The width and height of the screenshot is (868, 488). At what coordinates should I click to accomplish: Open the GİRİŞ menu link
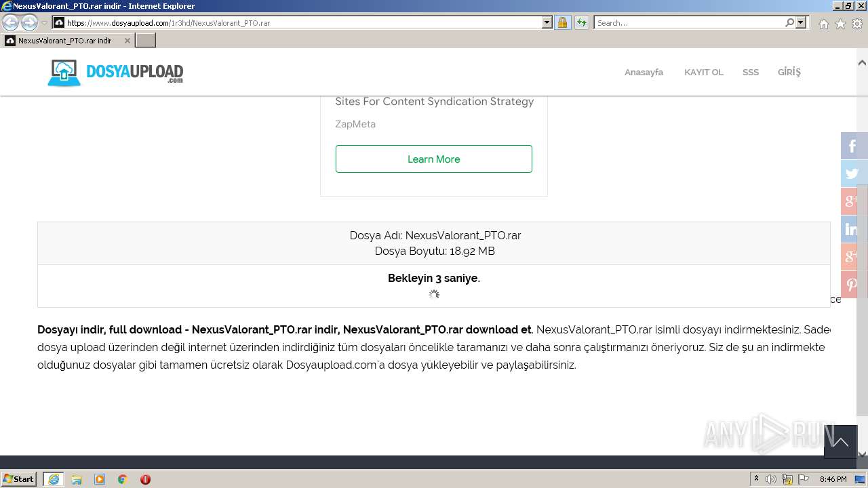[789, 72]
